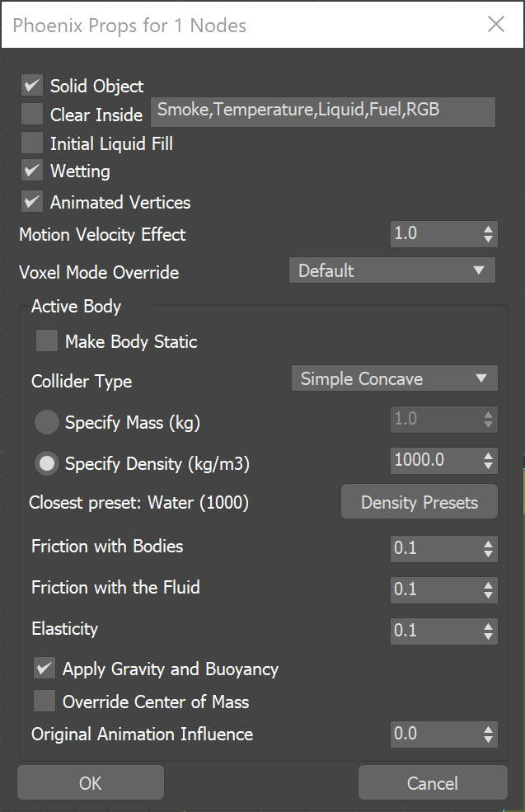Image resolution: width=525 pixels, height=812 pixels.
Task: Click the Cancel button
Action: click(x=433, y=782)
